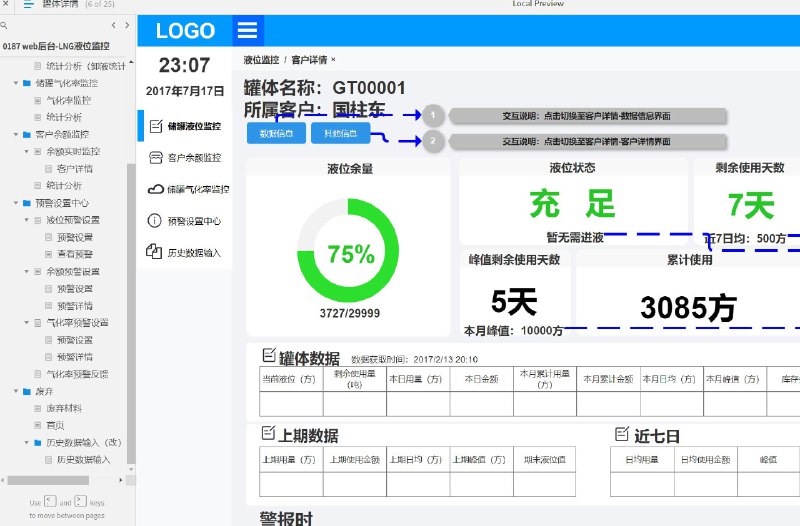
Task: Collapse the 废弃 folder arrow
Action: tap(16, 391)
